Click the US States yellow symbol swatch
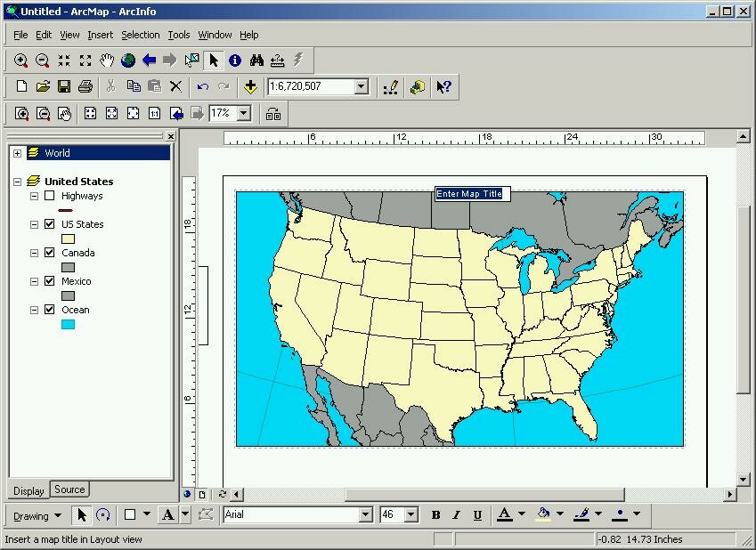Image resolution: width=756 pixels, height=550 pixels. click(68, 239)
